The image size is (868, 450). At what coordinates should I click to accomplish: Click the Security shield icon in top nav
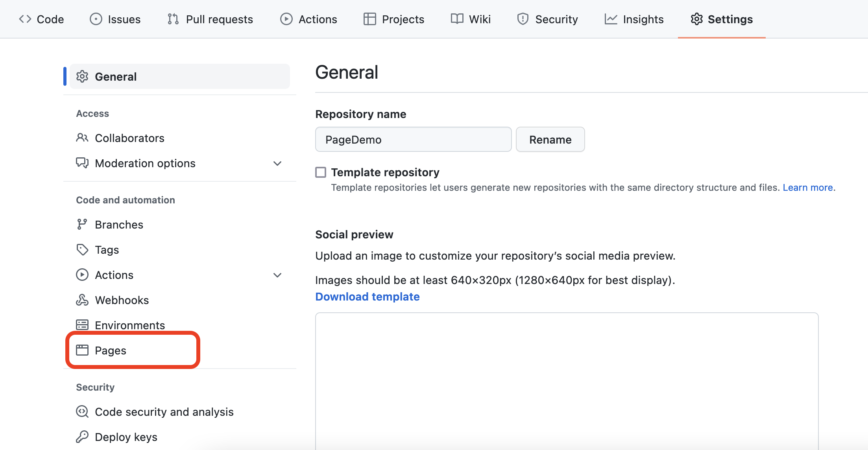pos(523,19)
